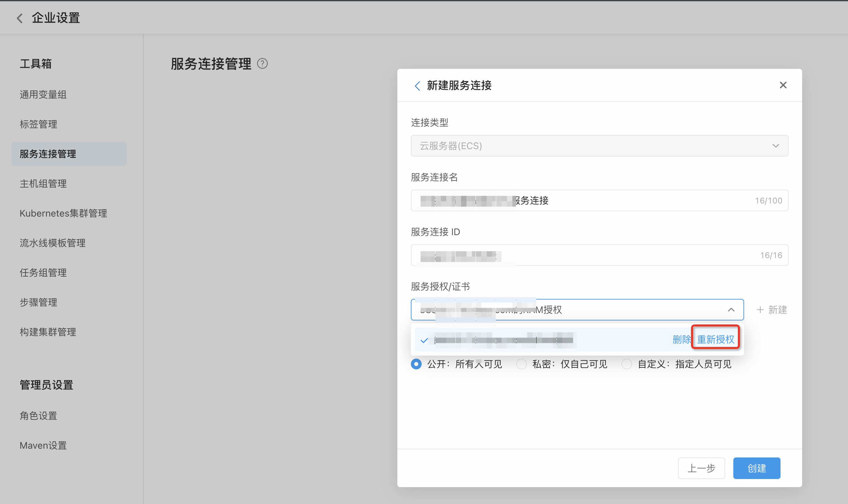The image size is (848, 504).
Task: Go back from 企业设置 page
Action: point(20,18)
